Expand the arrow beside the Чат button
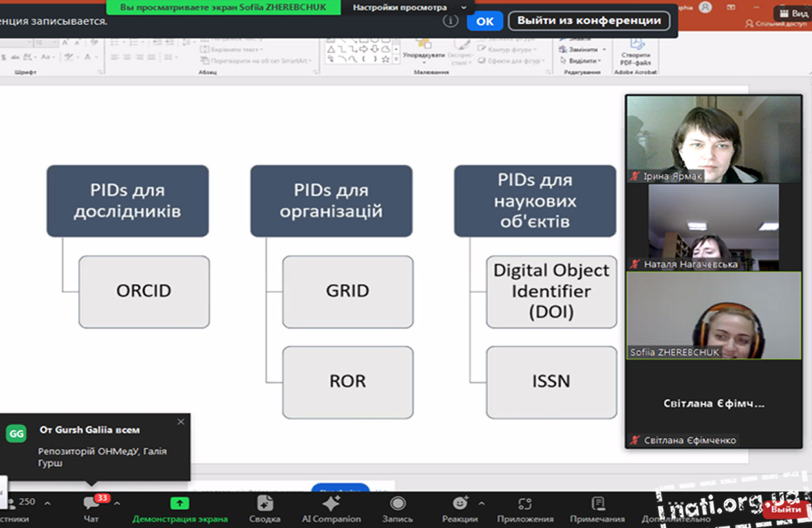812x528 pixels. [x=117, y=504]
